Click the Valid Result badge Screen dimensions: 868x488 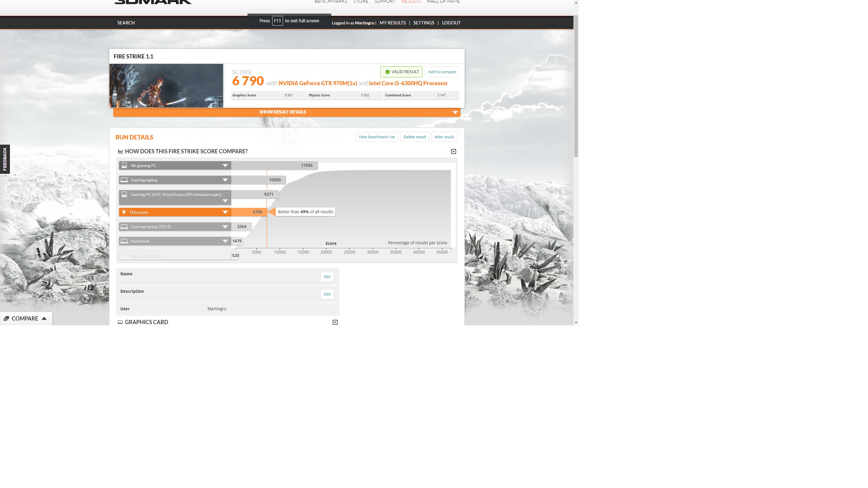click(x=401, y=72)
